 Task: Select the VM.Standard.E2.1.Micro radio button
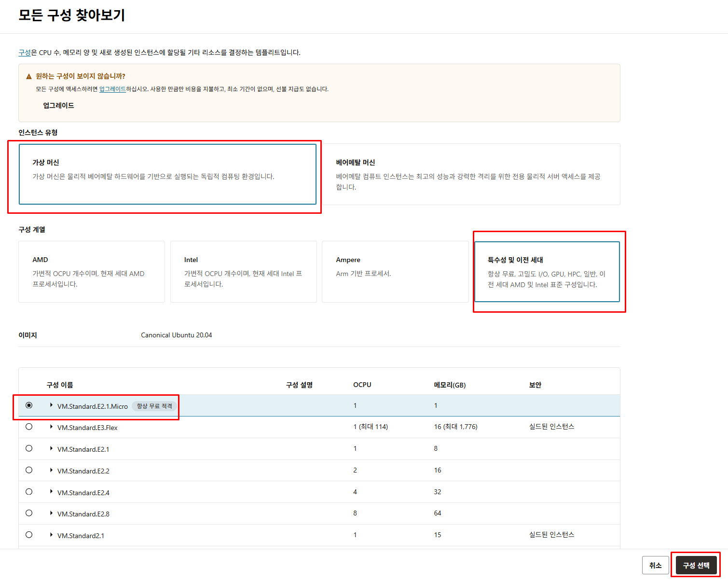click(29, 405)
